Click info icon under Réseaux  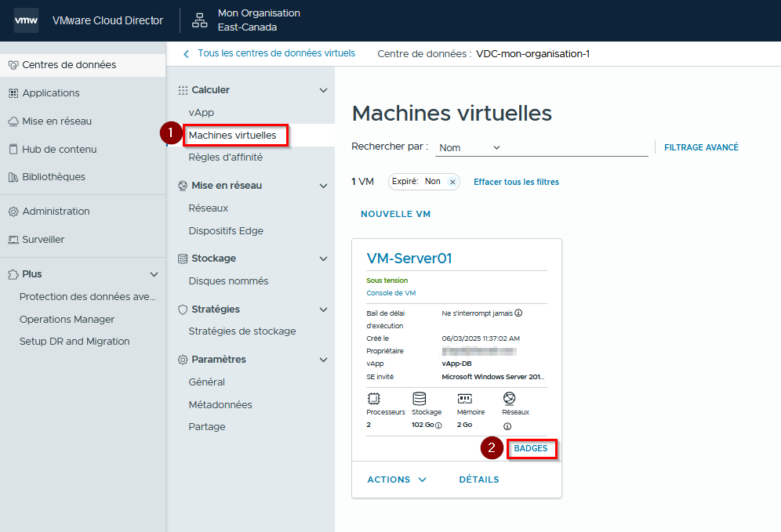click(x=507, y=426)
